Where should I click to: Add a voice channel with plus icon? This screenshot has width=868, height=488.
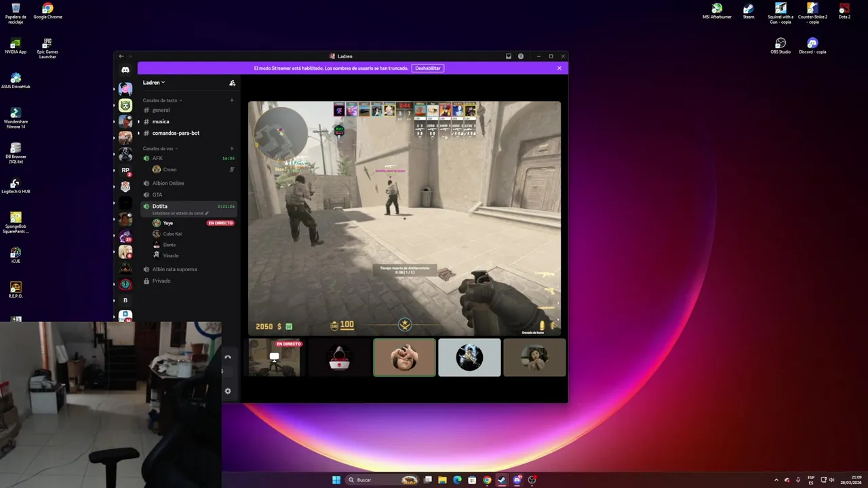click(x=232, y=148)
